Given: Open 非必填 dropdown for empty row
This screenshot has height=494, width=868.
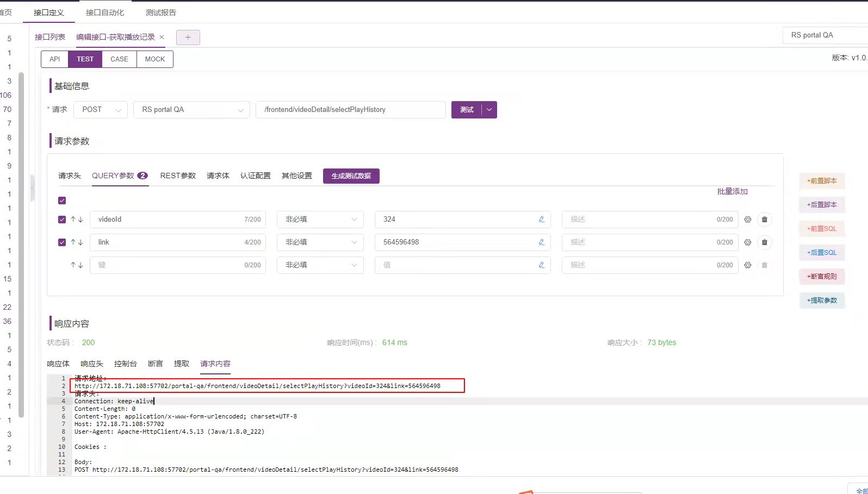Looking at the screenshot, I should click(x=320, y=265).
